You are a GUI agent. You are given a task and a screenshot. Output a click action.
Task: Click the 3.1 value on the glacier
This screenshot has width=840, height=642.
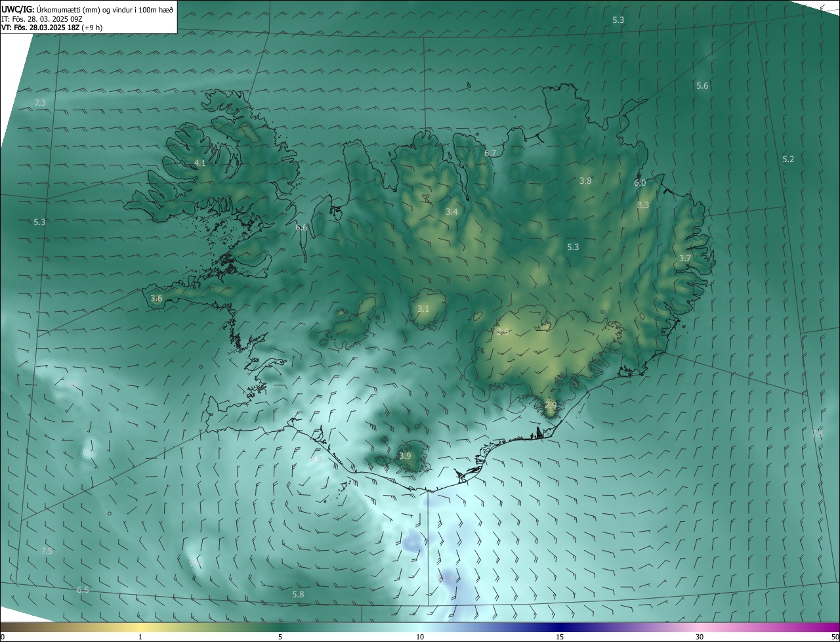(423, 309)
